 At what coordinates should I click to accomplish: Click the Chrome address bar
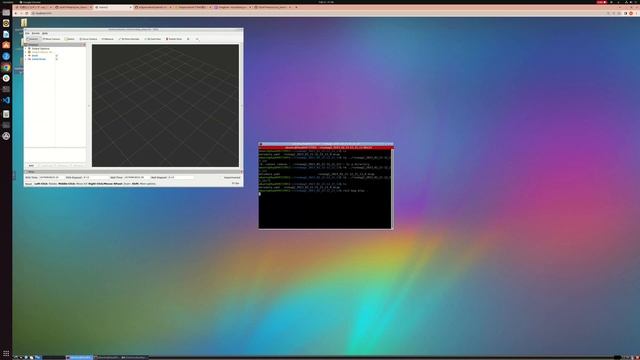point(318,13)
